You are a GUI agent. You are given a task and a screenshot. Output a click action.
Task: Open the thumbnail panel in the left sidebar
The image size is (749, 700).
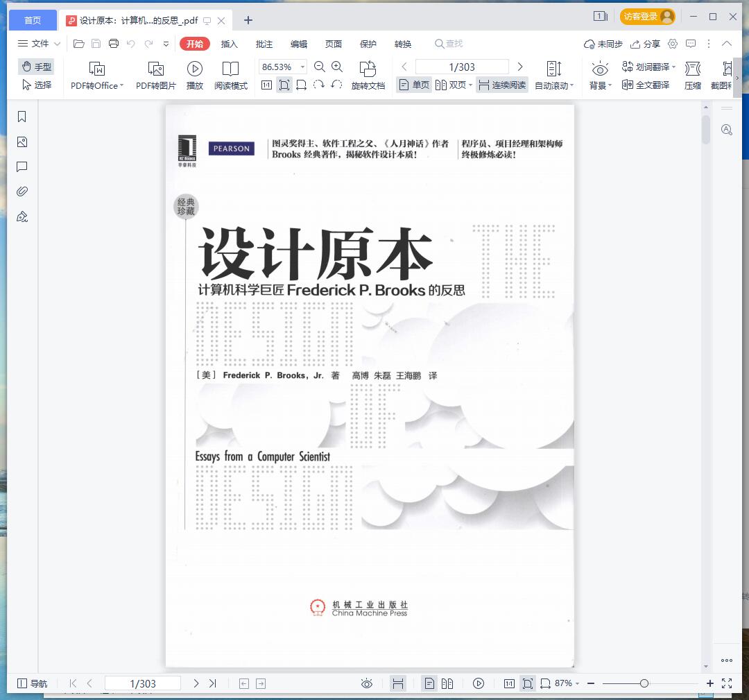pyautogui.click(x=22, y=142)
